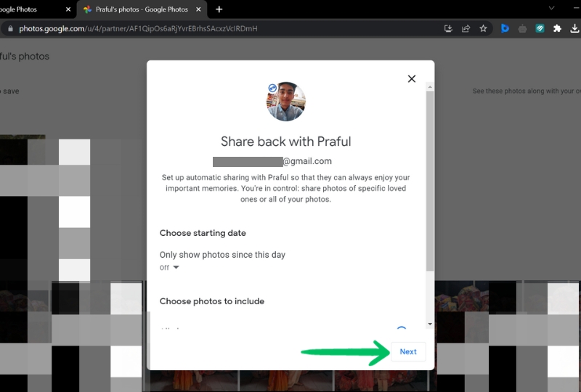Open the tab search chevron
This screenshot has width=581, height=392.
pyautogui.click(x=551, y=8)
